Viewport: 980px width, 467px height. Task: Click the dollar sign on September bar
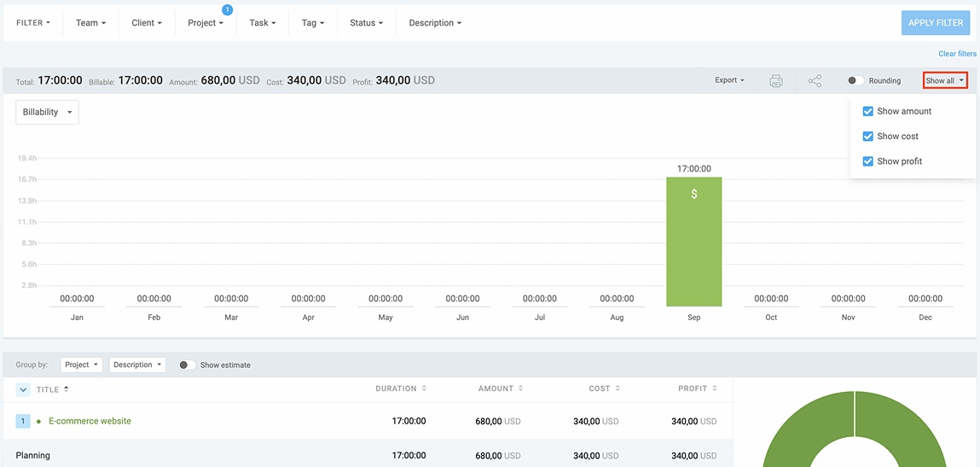coord(693,195)
